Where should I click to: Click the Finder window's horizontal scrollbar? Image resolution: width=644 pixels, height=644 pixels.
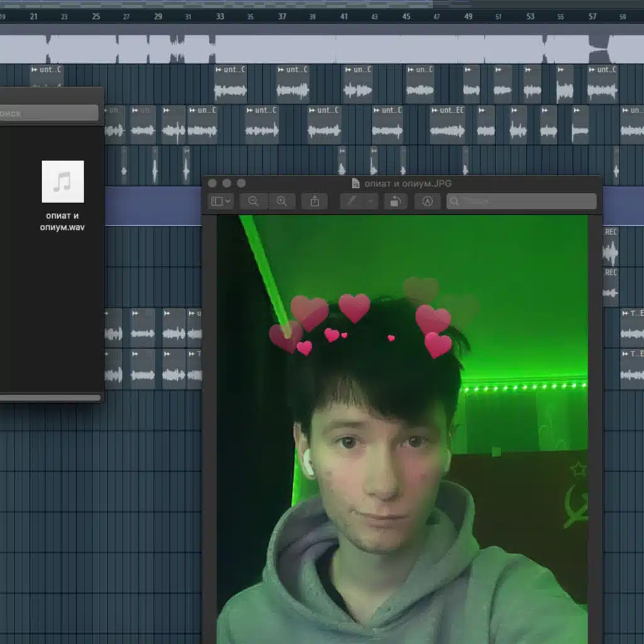tap(50, 397)
